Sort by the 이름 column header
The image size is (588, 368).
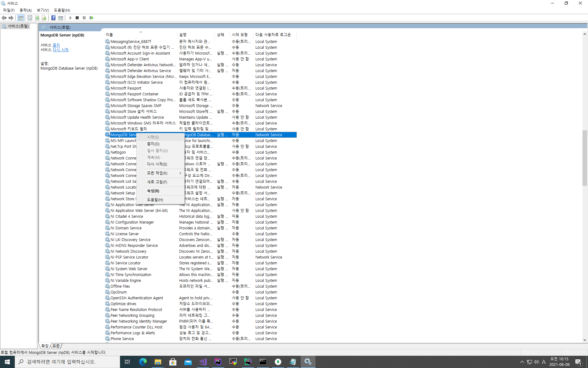(x=109, y=35)
